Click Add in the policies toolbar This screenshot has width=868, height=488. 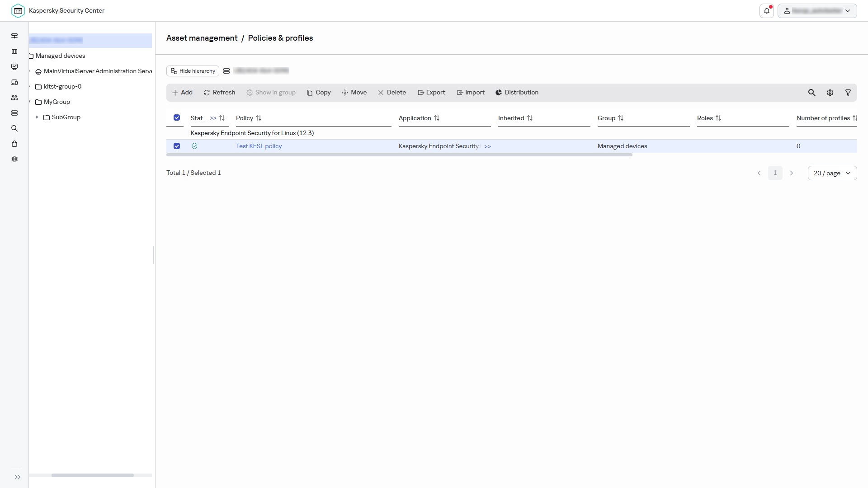pyautogui.click(x=182, y=93)
